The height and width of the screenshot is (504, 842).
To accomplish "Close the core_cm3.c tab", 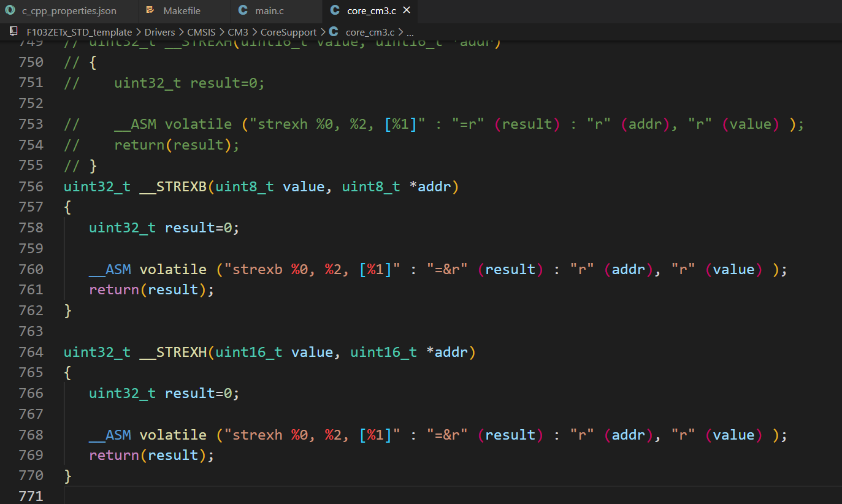I will [407, 11].
